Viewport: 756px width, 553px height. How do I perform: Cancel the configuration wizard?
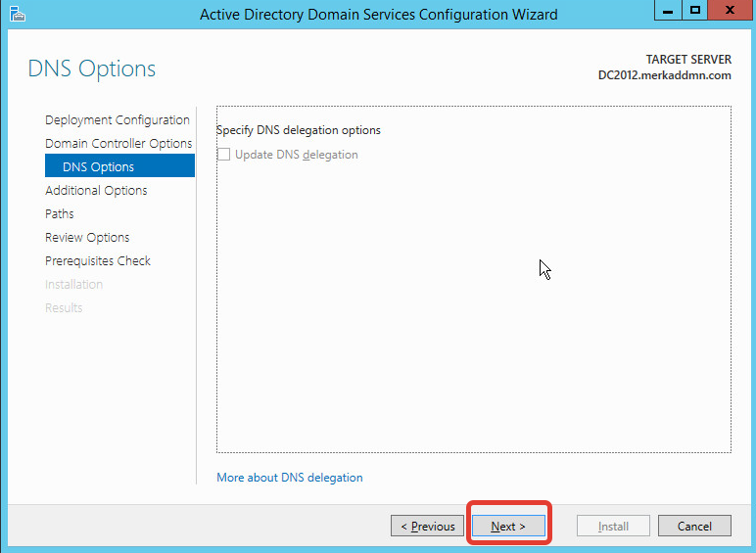pyautogui.click(x=694, y=526)
